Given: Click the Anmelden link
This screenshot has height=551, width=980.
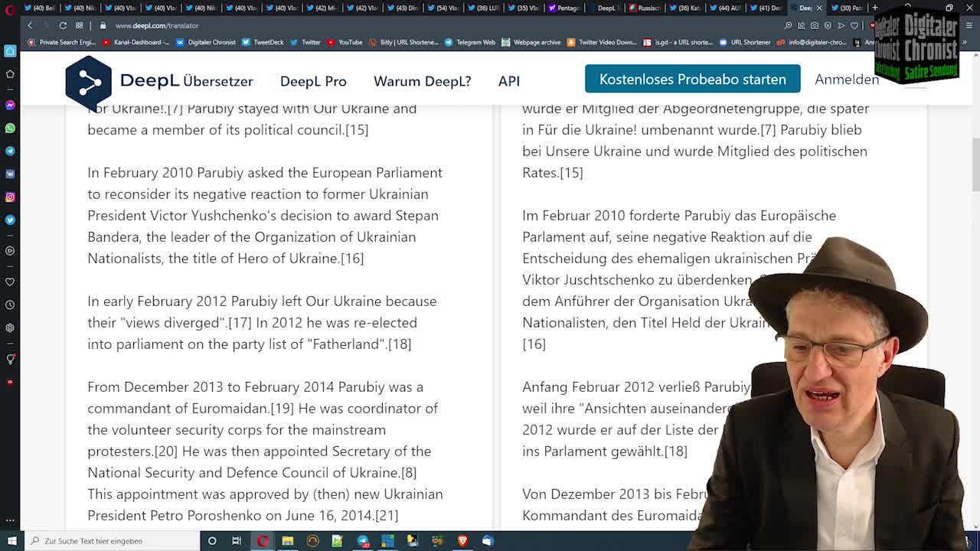Looking at the screenshot, I should [847, 80].
